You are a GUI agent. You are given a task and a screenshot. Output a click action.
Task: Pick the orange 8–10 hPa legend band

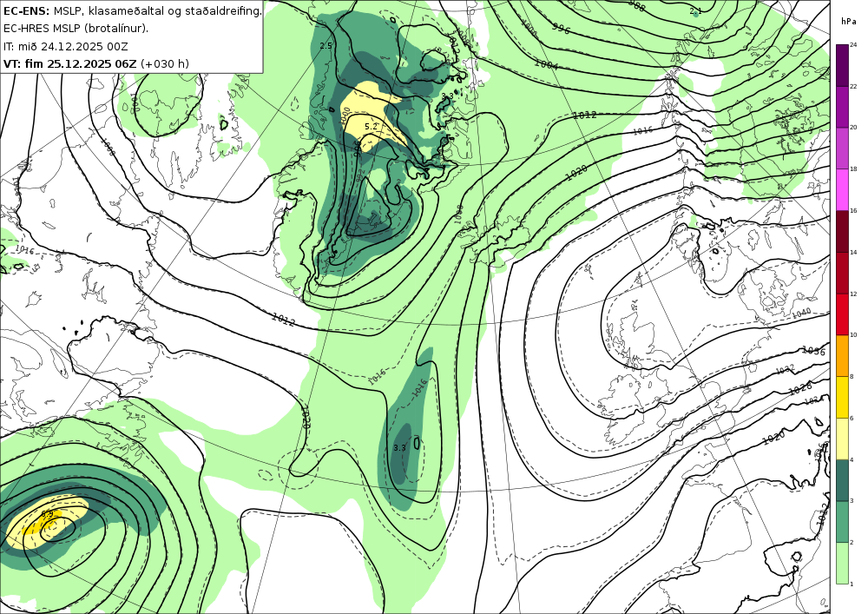click(842, 355)
